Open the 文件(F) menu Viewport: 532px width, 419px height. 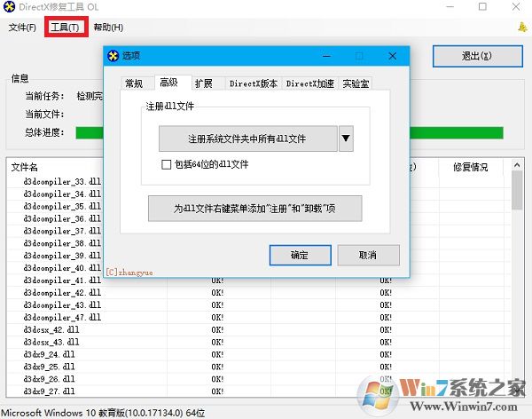click(x=22, y=28)
